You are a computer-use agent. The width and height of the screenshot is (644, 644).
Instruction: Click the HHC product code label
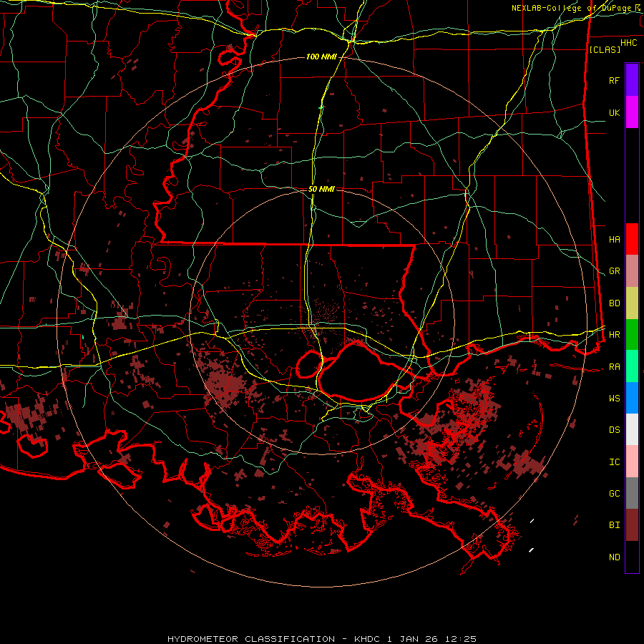(628, 43)
